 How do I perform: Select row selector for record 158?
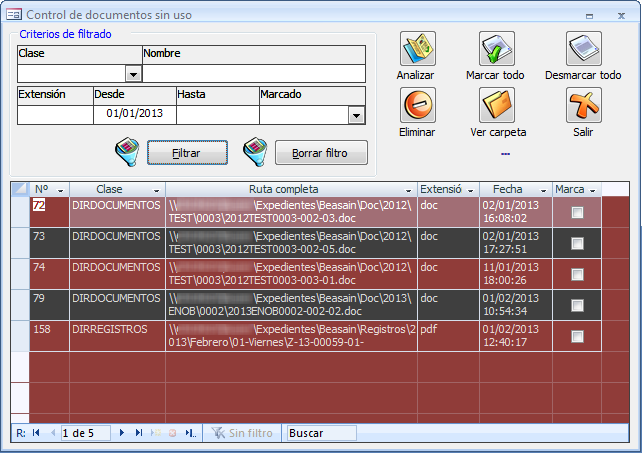pyautogui.click(x=20, y=336)
